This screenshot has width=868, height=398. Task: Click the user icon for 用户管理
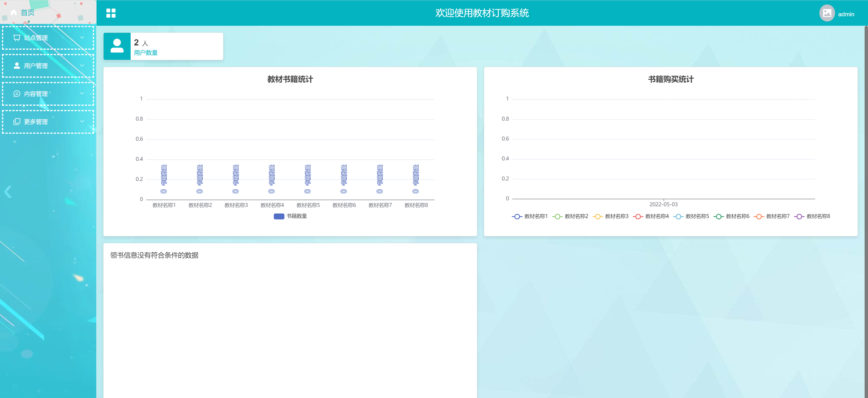click(17, 66)
